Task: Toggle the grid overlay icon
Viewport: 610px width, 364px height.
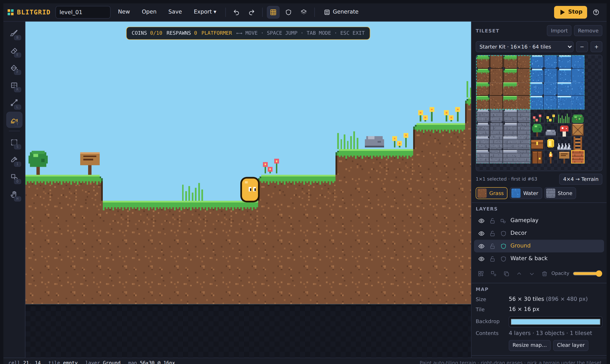Action: coord(273,12)
